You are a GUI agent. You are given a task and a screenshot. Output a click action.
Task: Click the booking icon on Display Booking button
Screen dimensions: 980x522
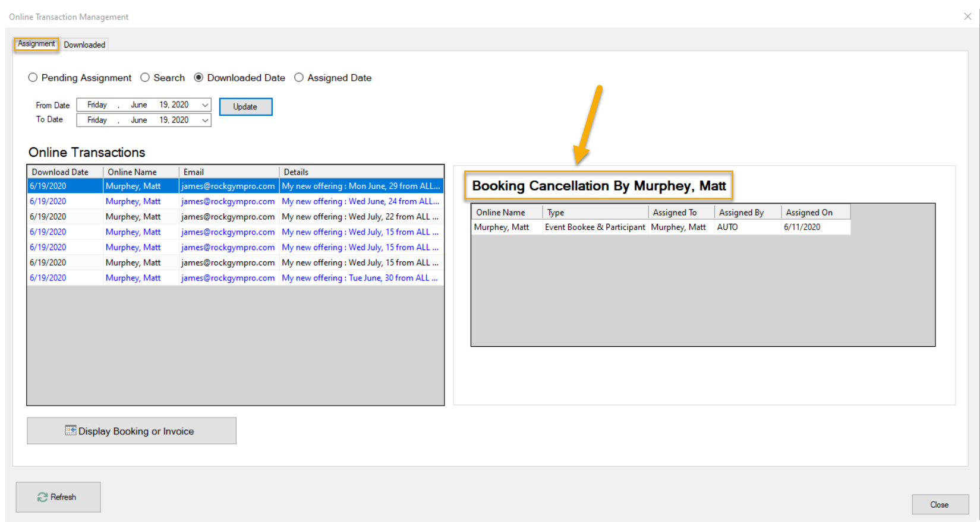click(x=71, y=431)
